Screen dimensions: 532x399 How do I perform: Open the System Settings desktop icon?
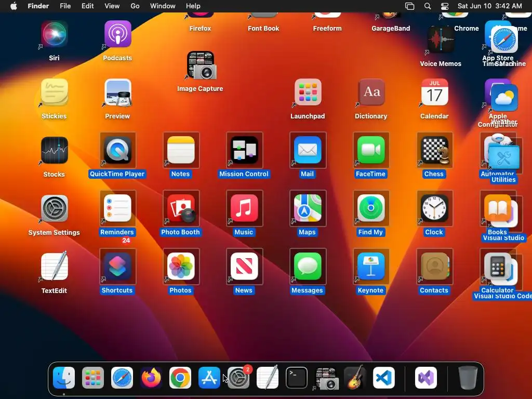tap(54, 209)
